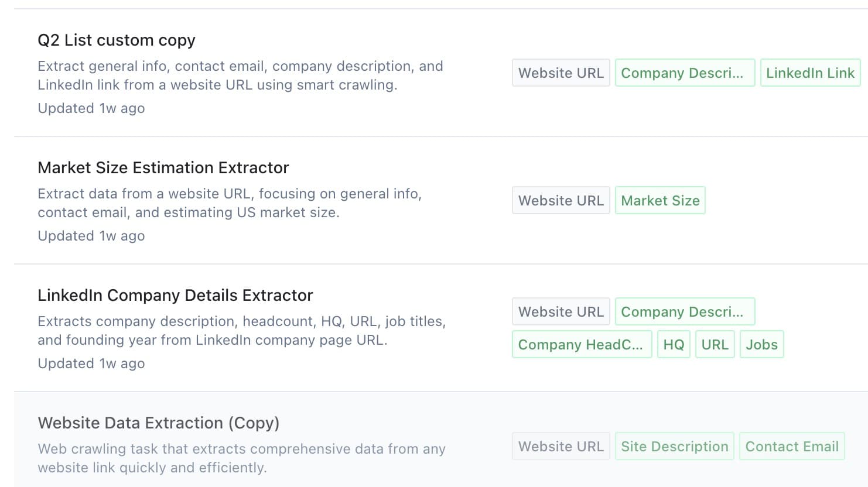Click the Market Size tag

tap(660, 200)
